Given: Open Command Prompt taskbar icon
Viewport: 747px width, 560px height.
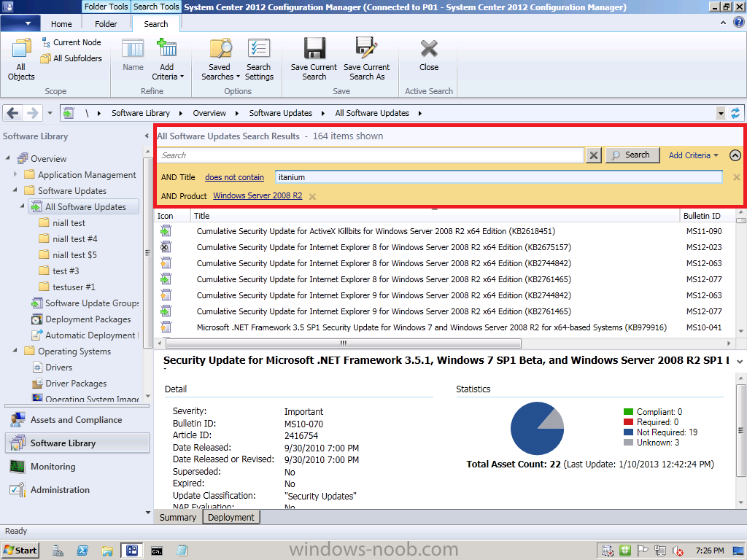Looking at the screenshot, I should click(x=157, y=551).
